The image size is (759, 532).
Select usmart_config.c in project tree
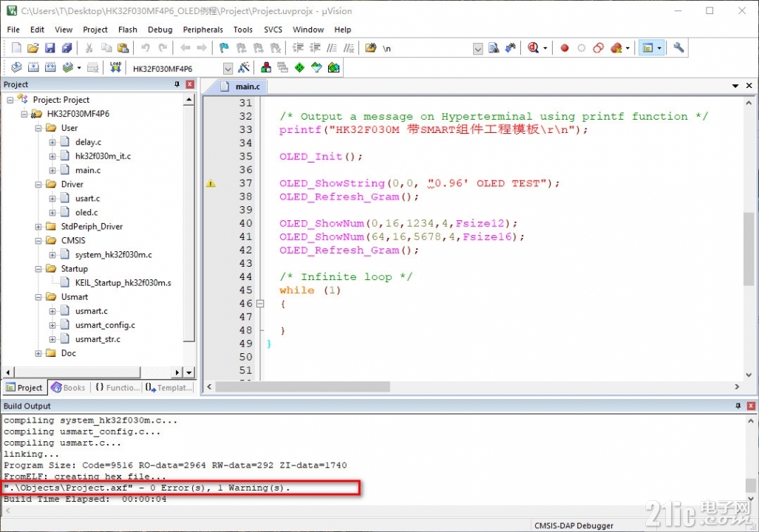pyautogui.click(x=105, y=325)
